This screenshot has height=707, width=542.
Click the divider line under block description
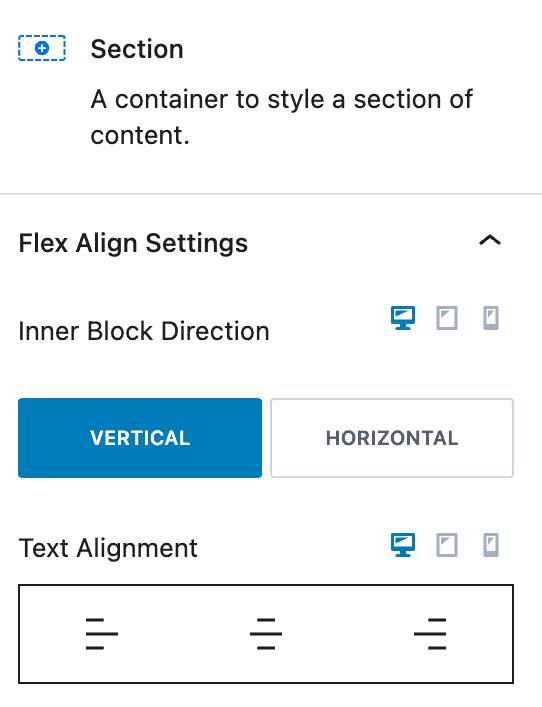coord(271,194)
